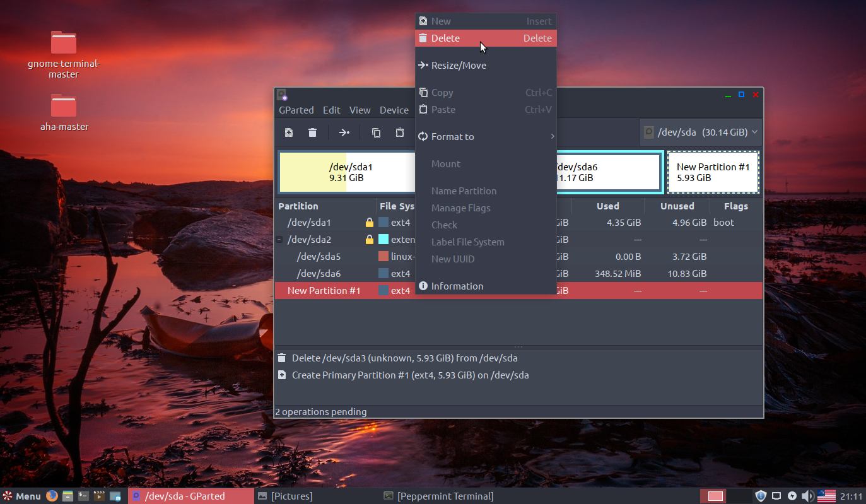Select the Resize/Move arrow toolbar icon

(344, 132)
